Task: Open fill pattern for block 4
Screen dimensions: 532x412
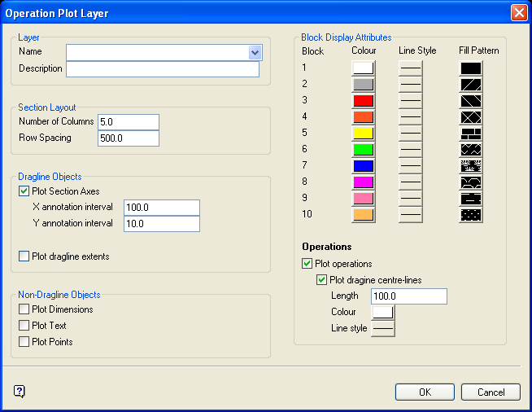Action: click(471, 117)
